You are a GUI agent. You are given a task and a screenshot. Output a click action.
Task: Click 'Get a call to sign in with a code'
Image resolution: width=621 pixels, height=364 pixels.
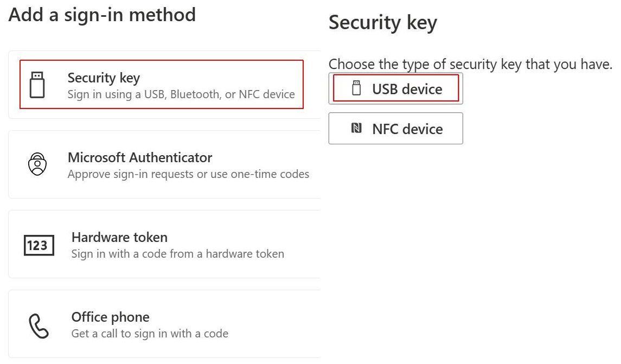[x=150, y=334]
